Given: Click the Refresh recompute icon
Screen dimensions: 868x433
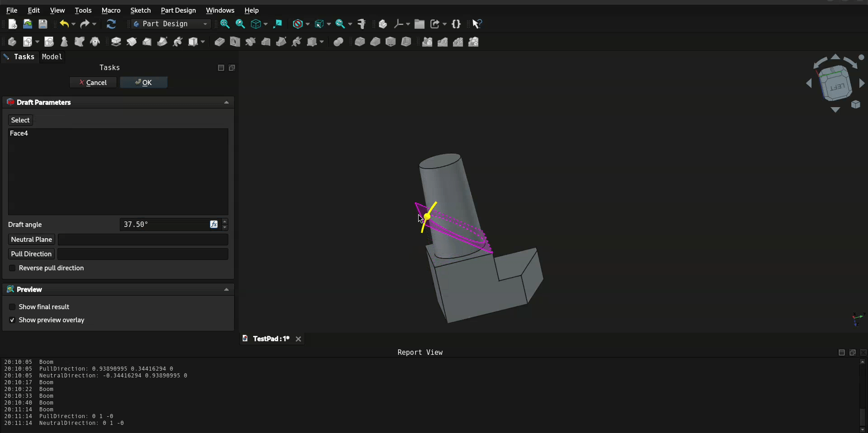Looking at the screenshot, I should (x=111, y=24).
